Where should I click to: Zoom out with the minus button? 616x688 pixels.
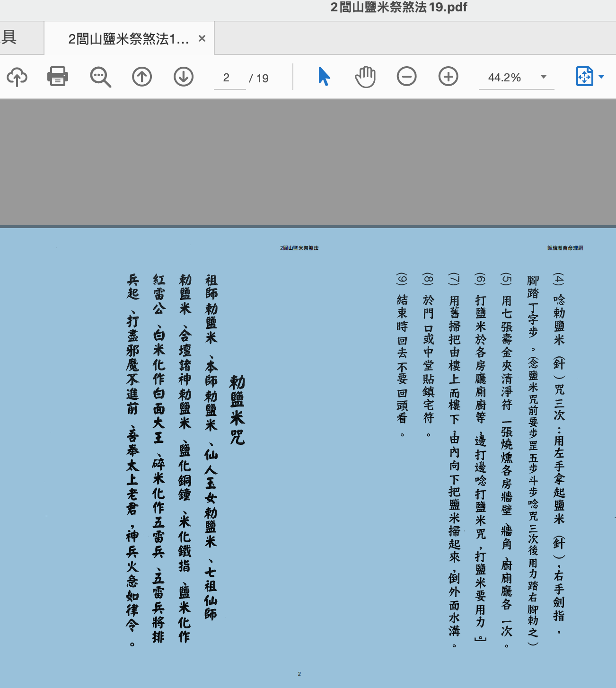407,76
